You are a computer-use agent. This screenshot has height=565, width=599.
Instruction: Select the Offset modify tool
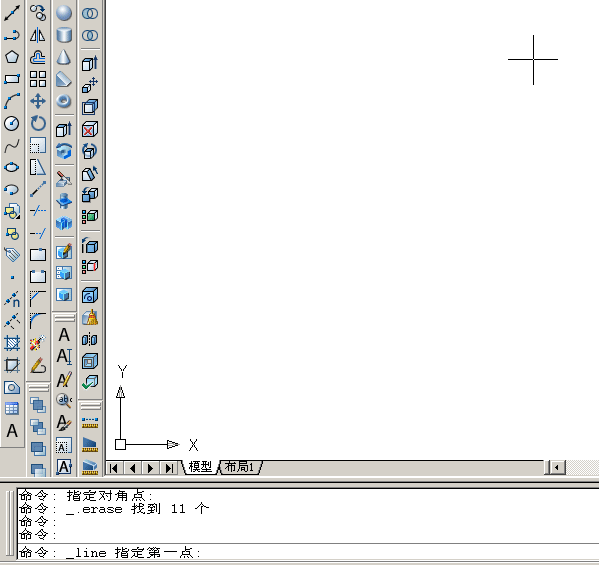coord(38,57)
